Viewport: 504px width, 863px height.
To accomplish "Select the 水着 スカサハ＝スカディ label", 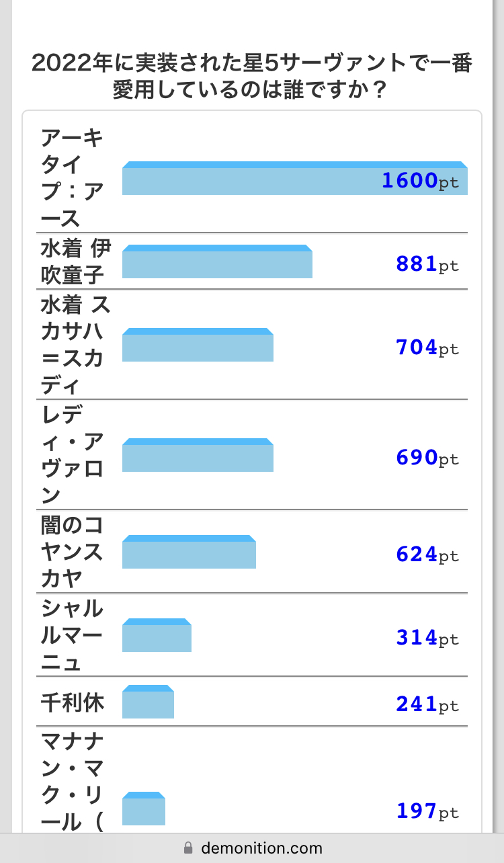I will coord(75,345).
